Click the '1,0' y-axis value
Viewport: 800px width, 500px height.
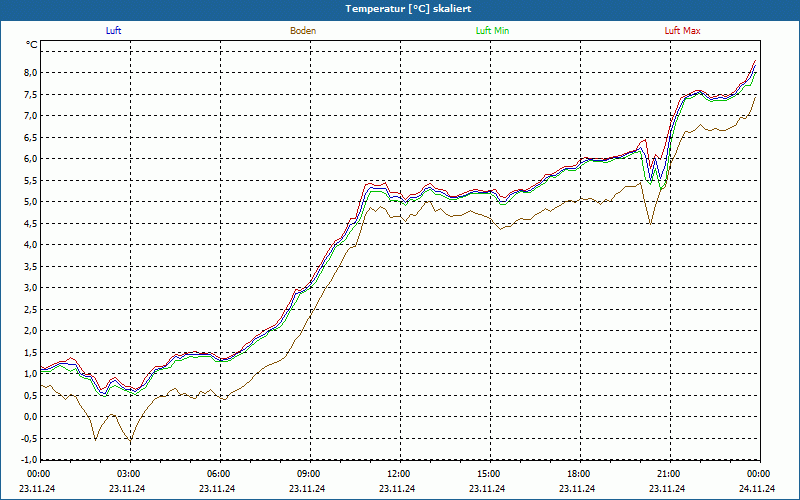pyautogui.click(x=31, y=373)
